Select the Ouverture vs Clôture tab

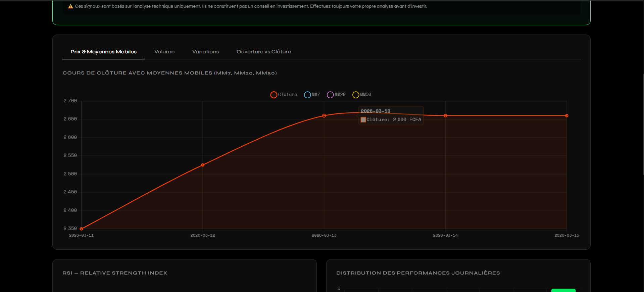click(x=263, y=52)
